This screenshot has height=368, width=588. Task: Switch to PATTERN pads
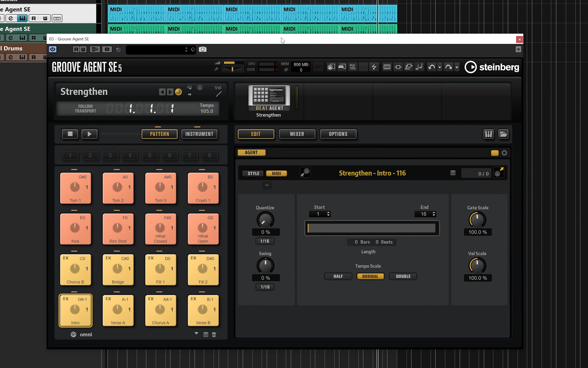pos(159,134)
